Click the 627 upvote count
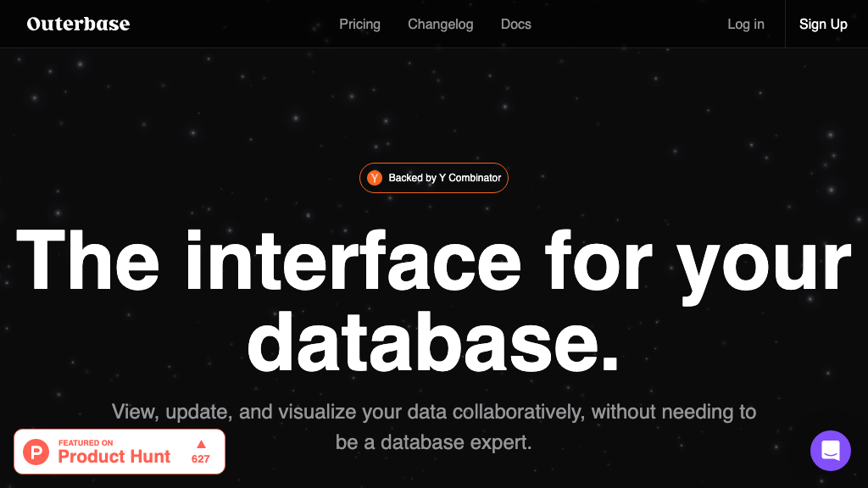 [201, 459]
